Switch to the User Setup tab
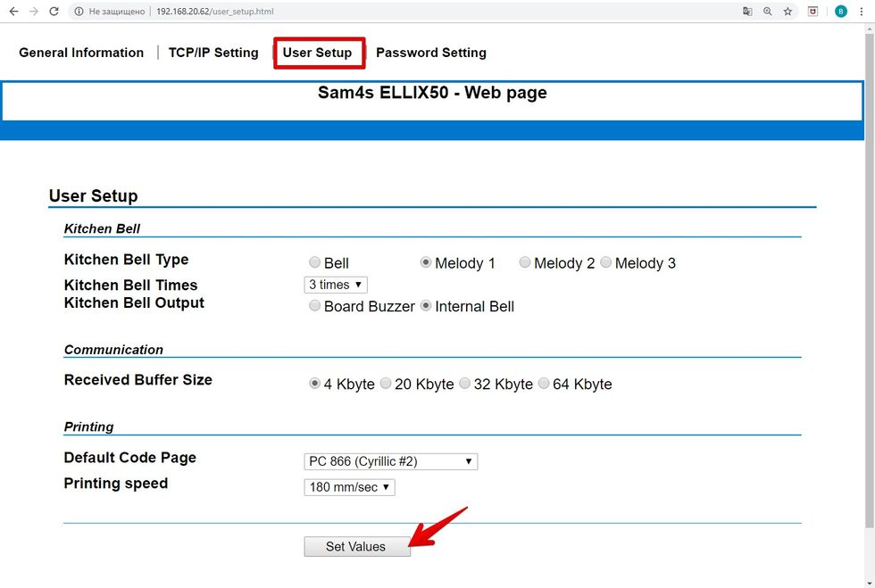Viewport: 875px width, 588px height. tap(318, 53)
